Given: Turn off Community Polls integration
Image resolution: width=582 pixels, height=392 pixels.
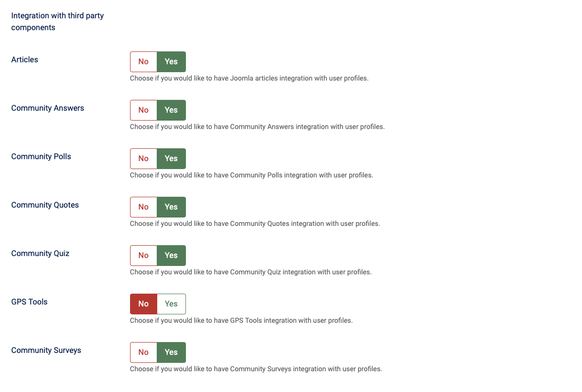Looking at the screenshot, I should [143, 159].
